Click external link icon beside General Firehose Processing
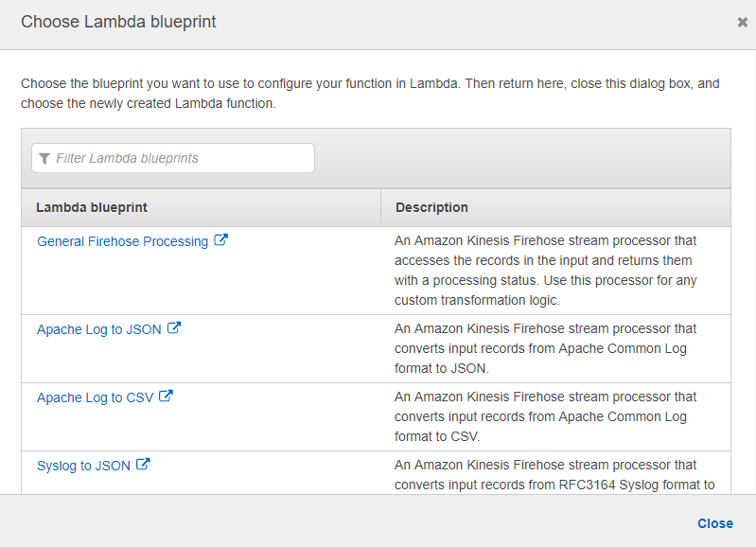 pyautogui.click(x=220, y=239)
